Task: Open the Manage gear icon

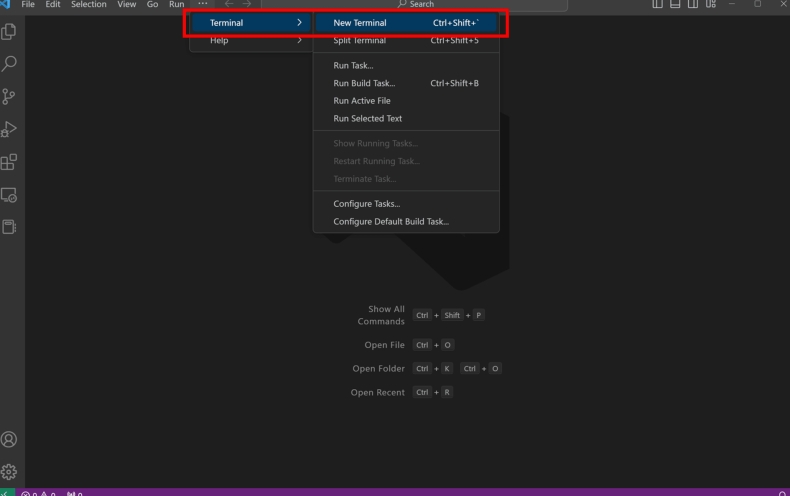Action: [11, 471]
